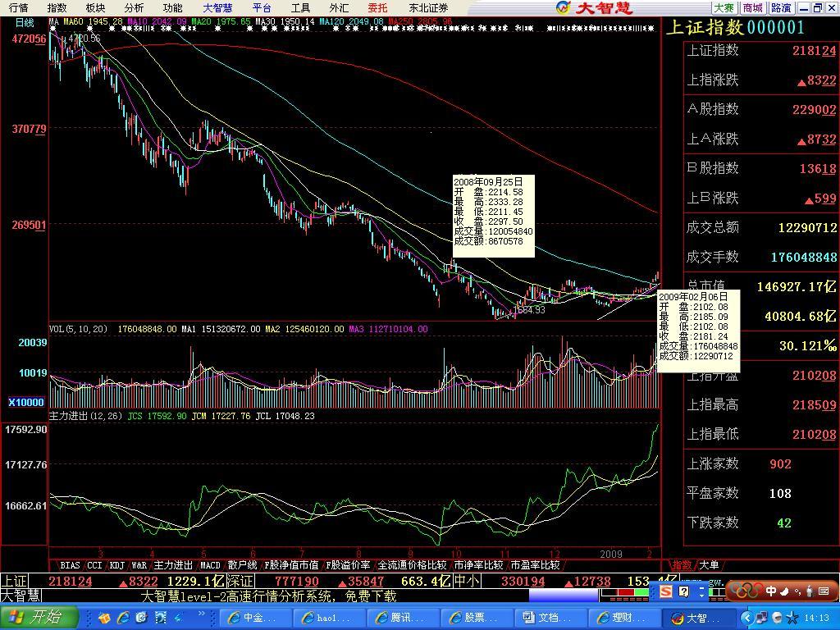
Task: Click the 上证指数000001 title
Action: click(735, 27)
